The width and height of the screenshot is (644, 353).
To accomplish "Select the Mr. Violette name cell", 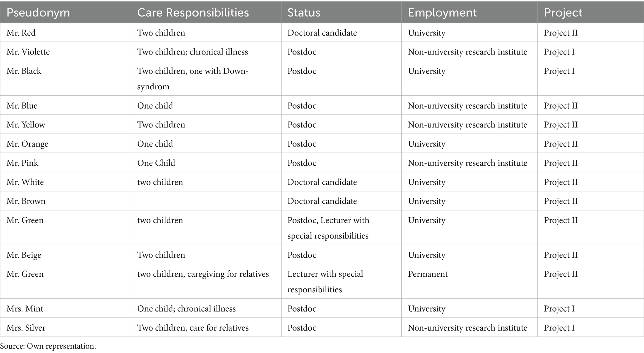I will coord(28,52).
